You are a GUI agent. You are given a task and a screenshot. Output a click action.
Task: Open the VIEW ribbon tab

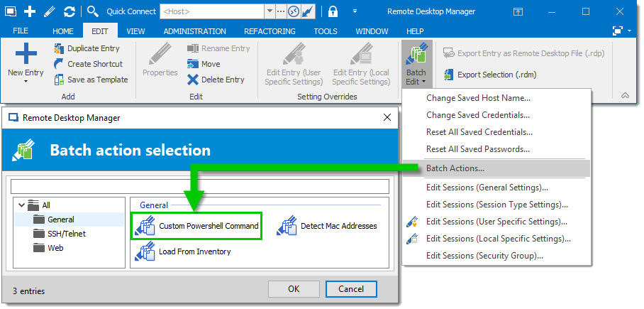tap(135, 31)
